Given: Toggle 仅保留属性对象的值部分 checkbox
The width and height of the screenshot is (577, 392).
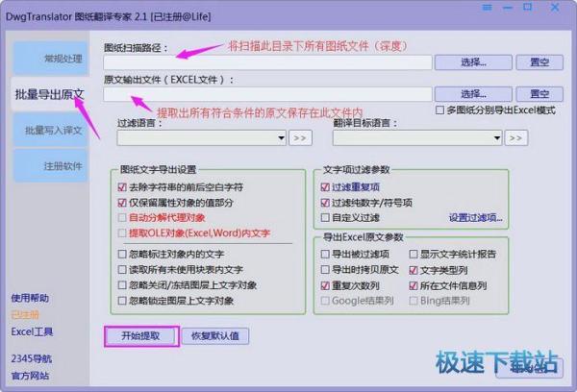Looking at the screenshot, I should point(122,203).
